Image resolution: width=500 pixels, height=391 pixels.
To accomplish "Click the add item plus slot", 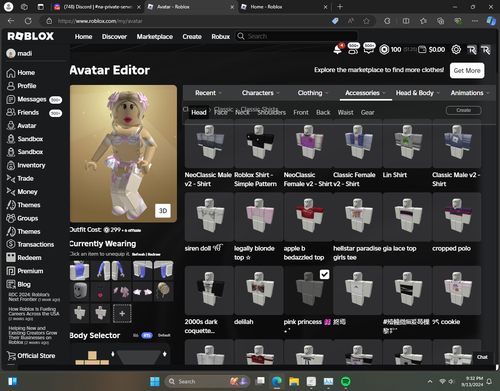I will (122, 313).
